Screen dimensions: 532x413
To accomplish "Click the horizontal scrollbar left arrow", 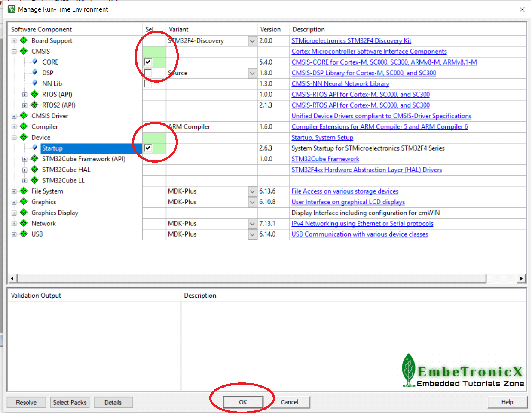I will [12, 278].
